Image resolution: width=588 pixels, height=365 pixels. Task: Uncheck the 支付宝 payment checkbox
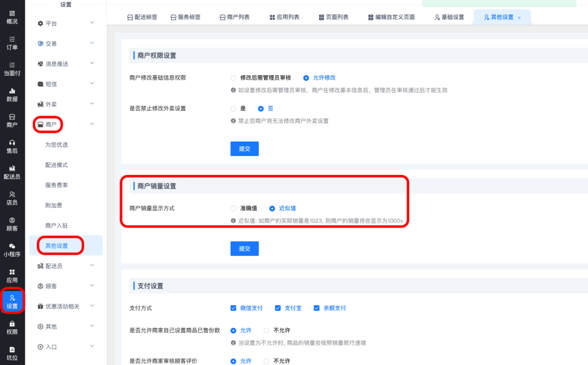278,308
